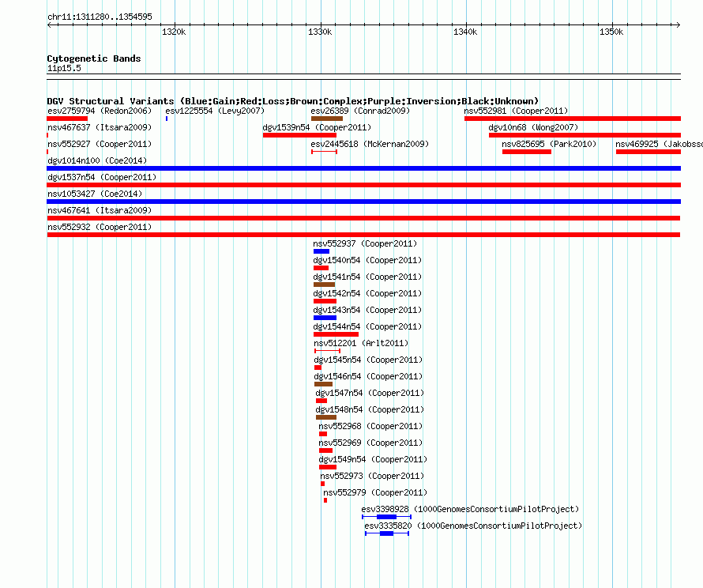Select the nsv512201 Arlt2011 red bracket glyph

[327, 351]
